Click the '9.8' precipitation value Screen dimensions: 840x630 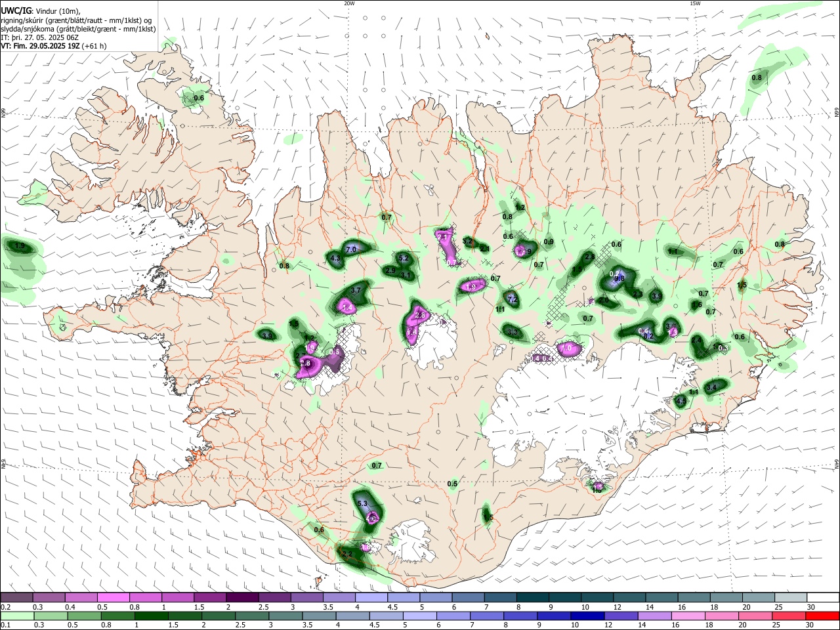(x=619, y=279)
